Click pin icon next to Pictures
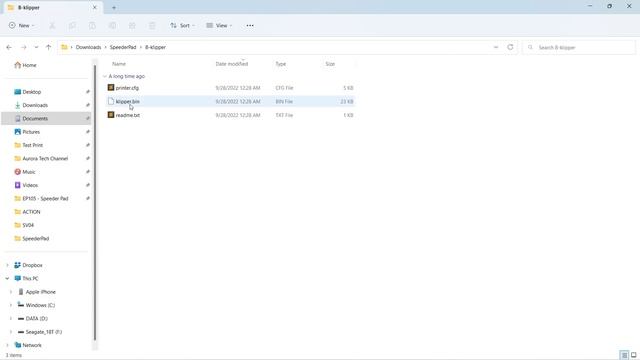The image size is (640, 360). [x=88, y=132]
